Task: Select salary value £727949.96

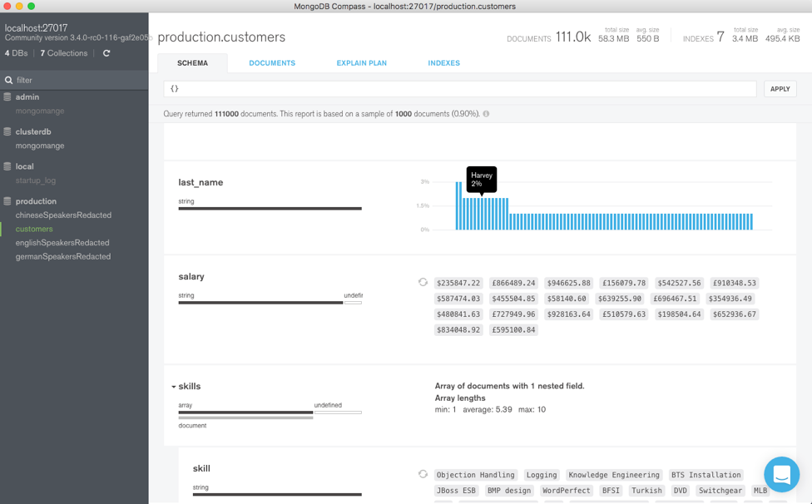Action: point(513,314)
